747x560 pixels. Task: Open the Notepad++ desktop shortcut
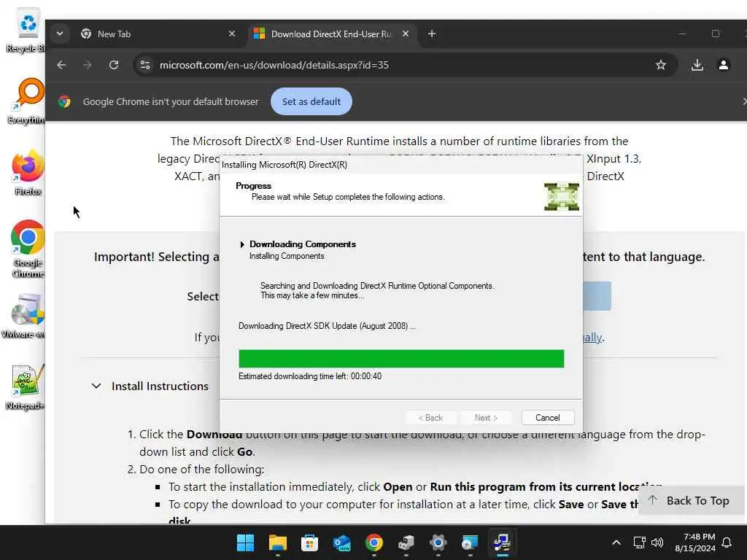click(x=26, y=387)
